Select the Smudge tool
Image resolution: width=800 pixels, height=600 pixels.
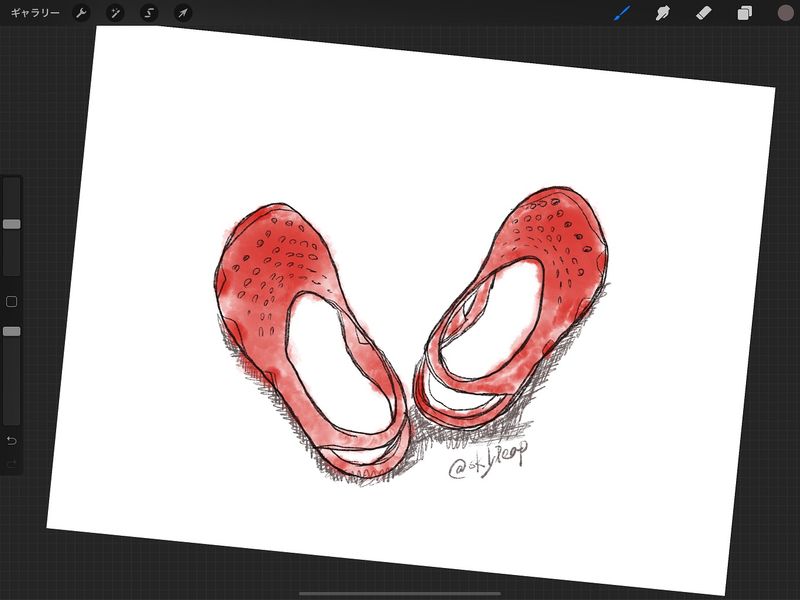tap(662, 13)
